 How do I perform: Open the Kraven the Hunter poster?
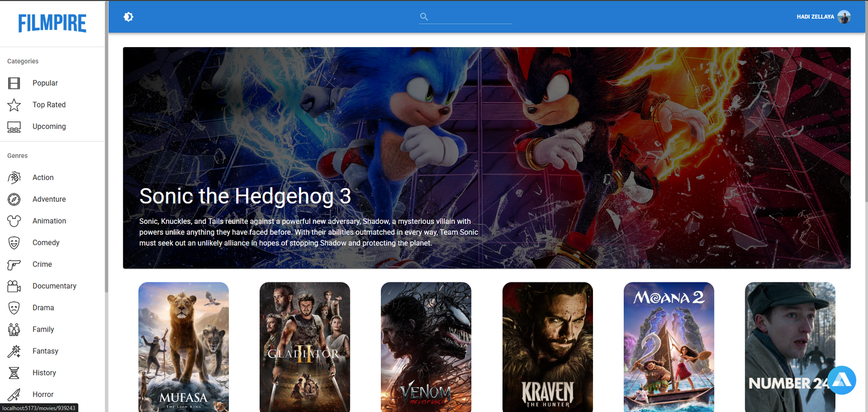[x=547, y=347]
